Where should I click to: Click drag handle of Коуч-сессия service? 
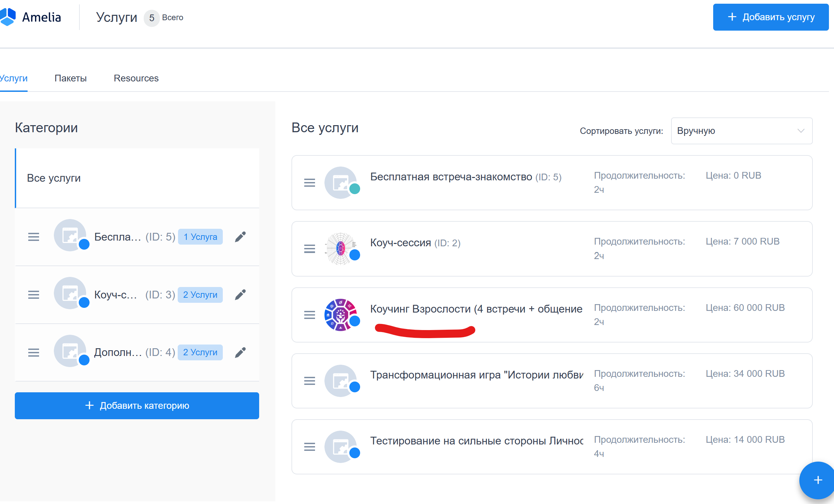(x=309, y=249)
